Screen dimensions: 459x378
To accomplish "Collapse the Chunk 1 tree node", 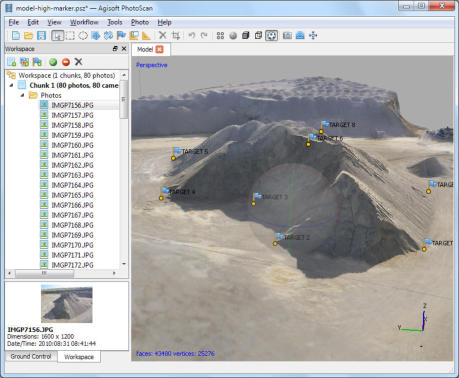I will coord(11,85).
